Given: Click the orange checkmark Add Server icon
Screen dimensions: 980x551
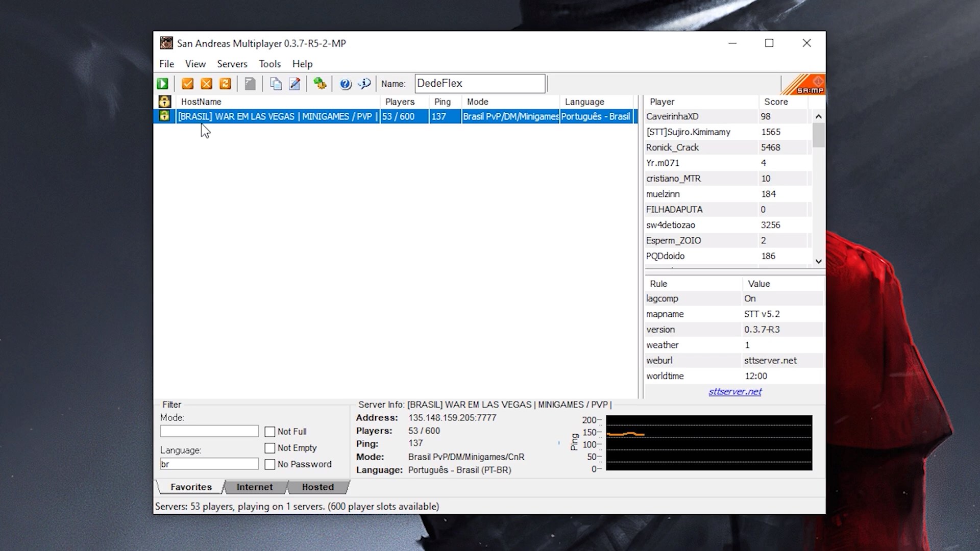Looking at the screenshot, I should coord(187,84).
